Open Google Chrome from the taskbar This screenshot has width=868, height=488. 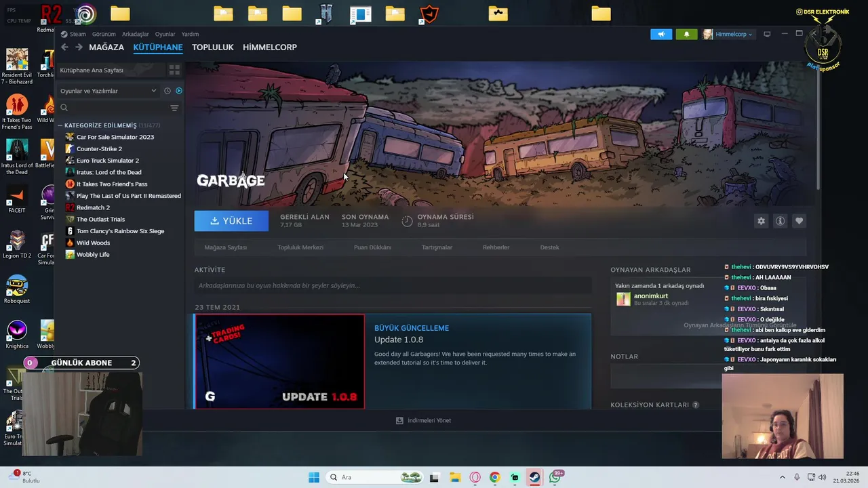click(x=494, y=477)
